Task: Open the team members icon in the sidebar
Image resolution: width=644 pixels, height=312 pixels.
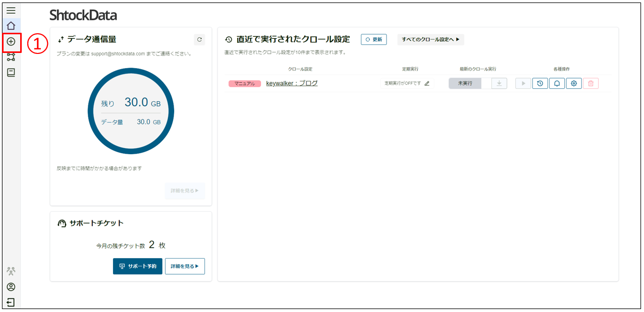Action: [x=11, y=271]
